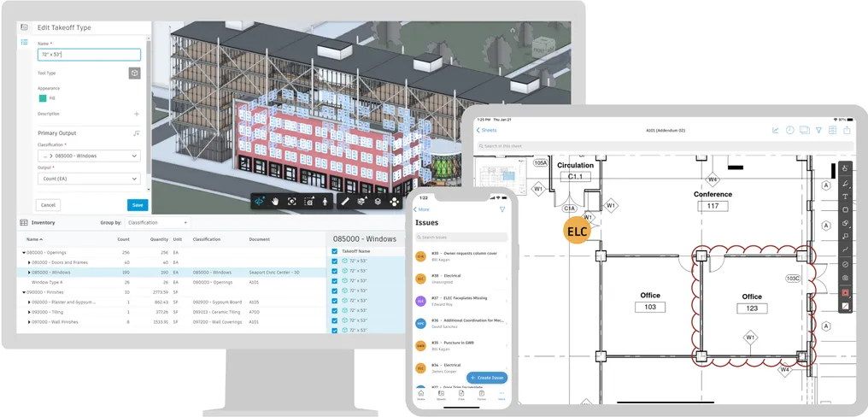Image resolution: width=868 pixels, height=417 pixels.
Task: Tap the Sheets back link on tablet
Action: 487,130
